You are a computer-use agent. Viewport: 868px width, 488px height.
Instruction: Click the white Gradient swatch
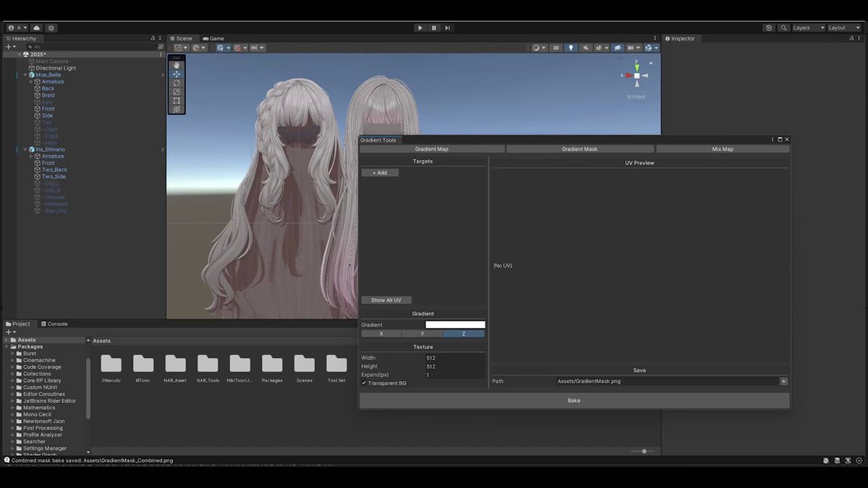[455, 325]
